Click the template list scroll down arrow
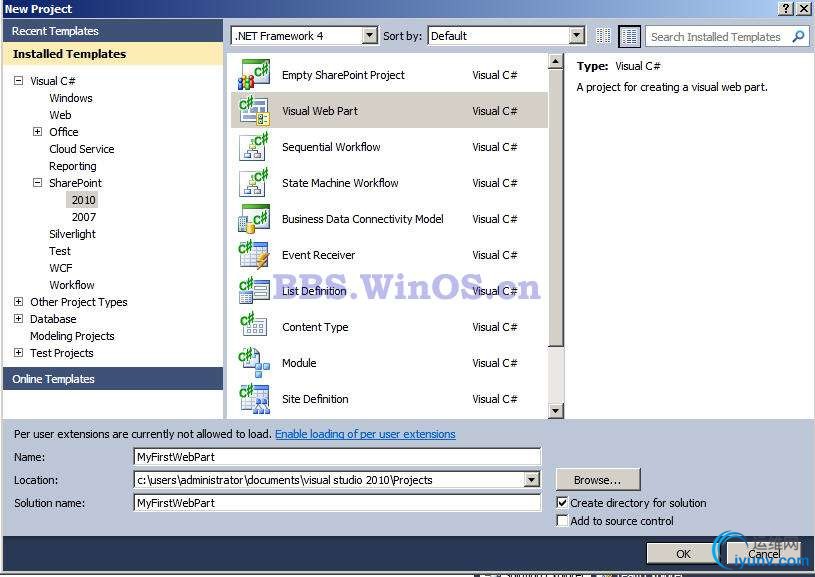This screenshot has height=577, width=815. 556,411
